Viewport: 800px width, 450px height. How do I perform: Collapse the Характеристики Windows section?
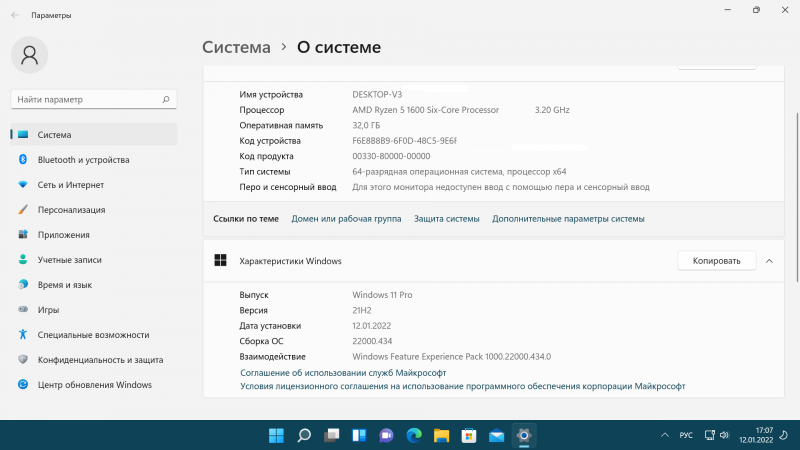point(769,261)
